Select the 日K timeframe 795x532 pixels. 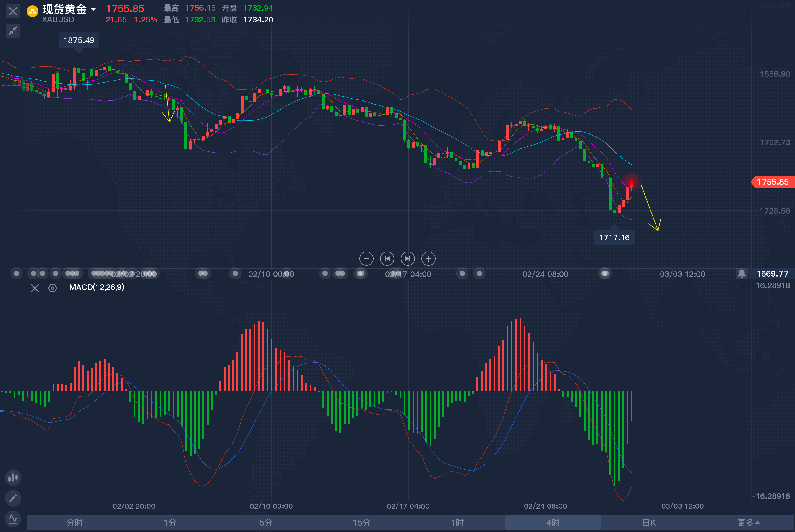[649, 523]
